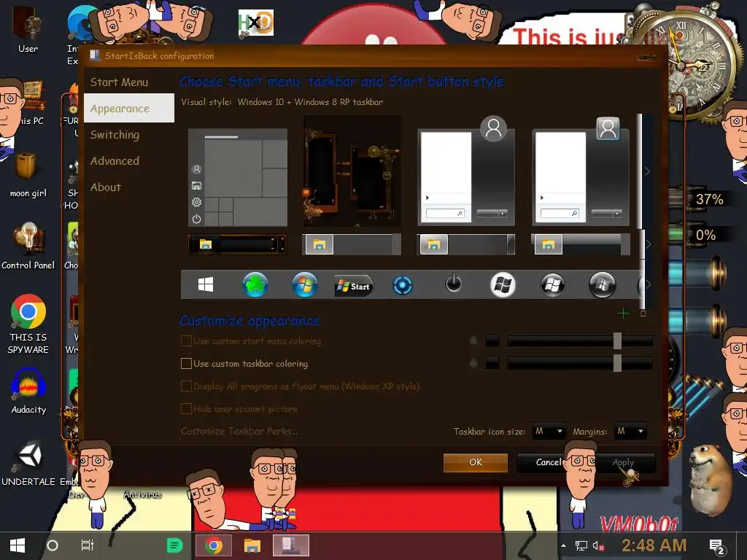
Task: Select the dark glass Windows orb button
Action: (x=602, y=285)
